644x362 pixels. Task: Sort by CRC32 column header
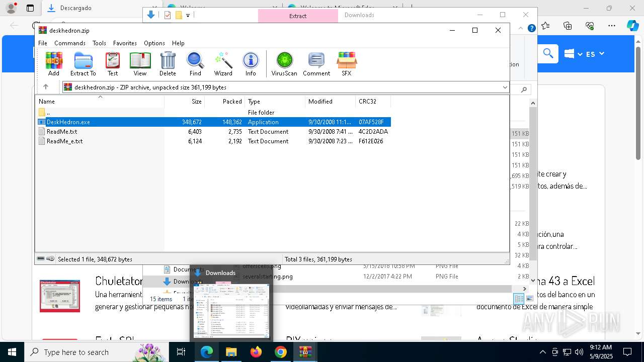pyautogui.click(x=373, y=102)
